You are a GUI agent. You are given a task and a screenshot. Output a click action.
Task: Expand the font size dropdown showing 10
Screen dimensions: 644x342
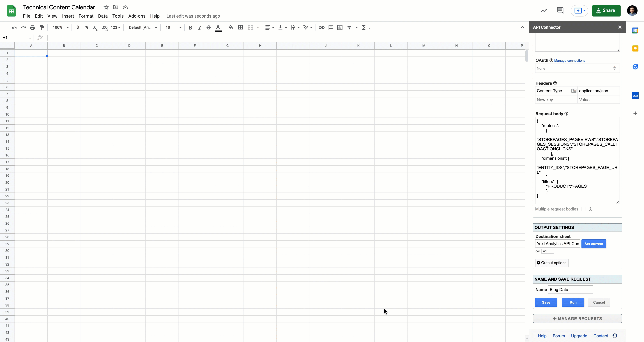[179, 27]
